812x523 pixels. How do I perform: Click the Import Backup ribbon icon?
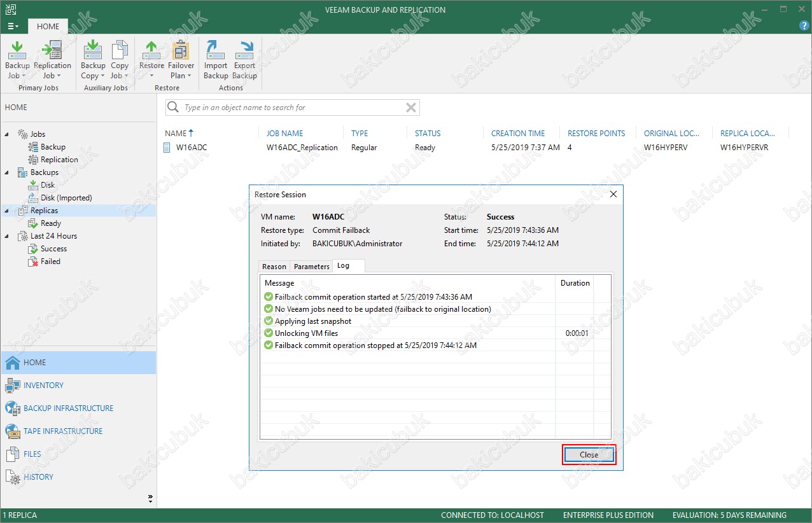coord(216,50)
